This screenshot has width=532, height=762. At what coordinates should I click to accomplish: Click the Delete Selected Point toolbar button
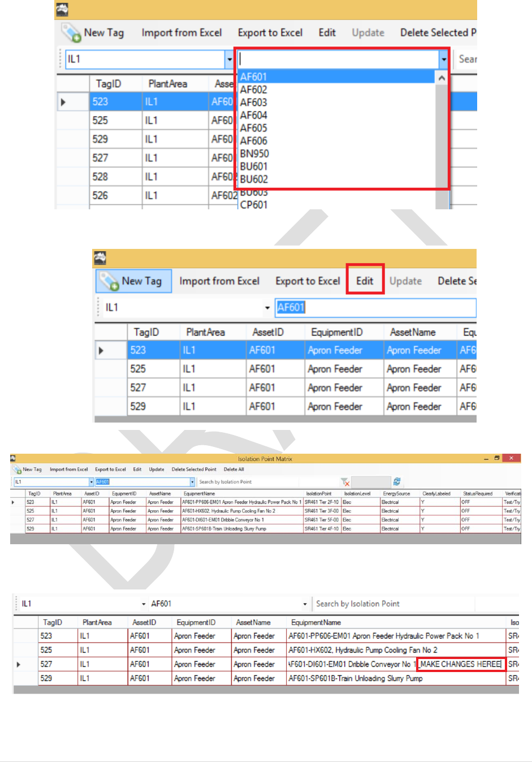[x=194, y=470]
